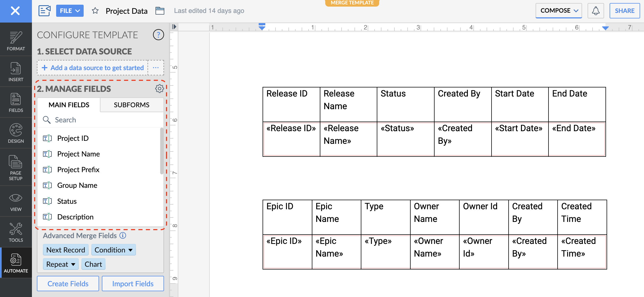Open the Tools sidebar panel

[x=16, y=232]
